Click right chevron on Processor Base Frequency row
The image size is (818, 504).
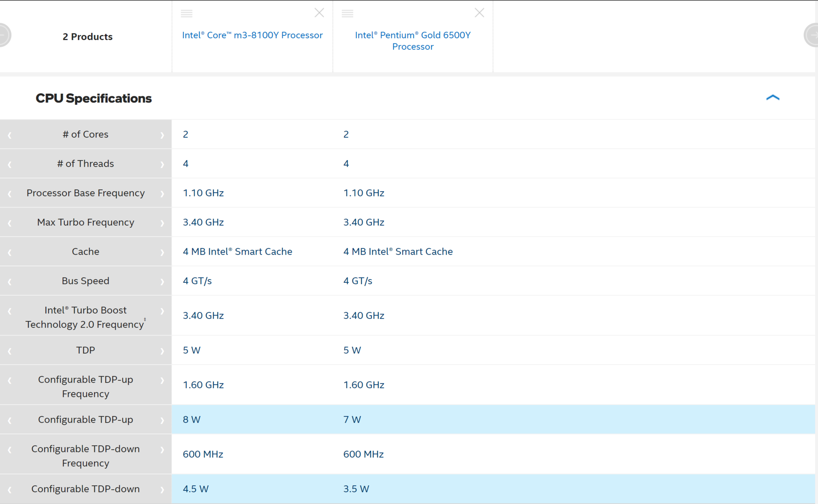point(162,194)
